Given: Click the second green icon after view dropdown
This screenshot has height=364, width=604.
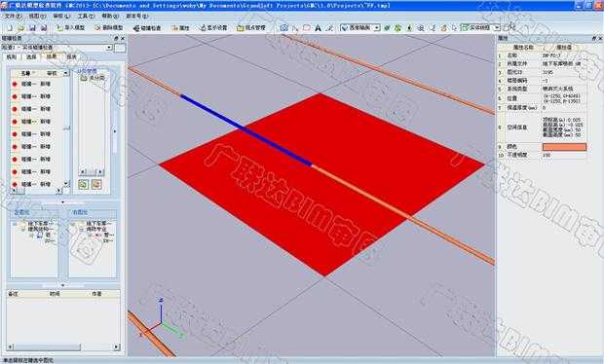Looking at the screenshot, I should (397, 27).
